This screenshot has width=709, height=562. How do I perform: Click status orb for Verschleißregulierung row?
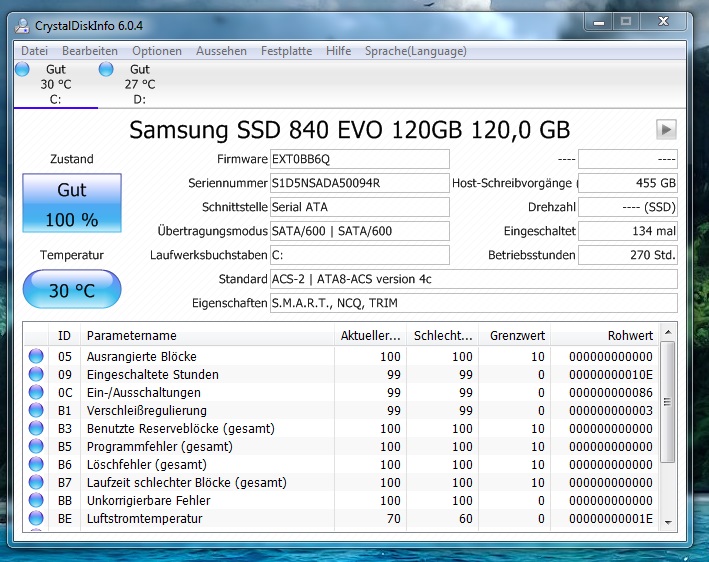click(x=36, y=411)
